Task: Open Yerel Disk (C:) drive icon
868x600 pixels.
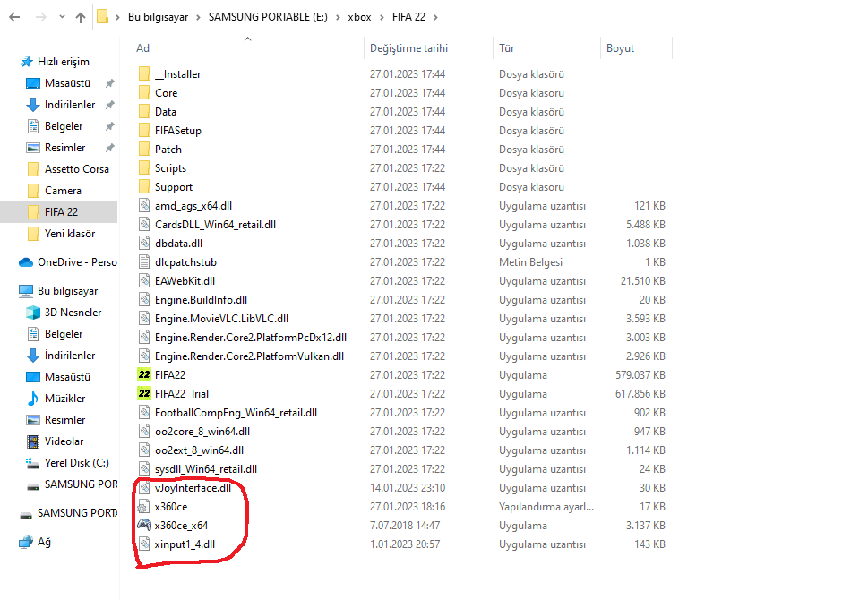Action: tap(32, 463)
